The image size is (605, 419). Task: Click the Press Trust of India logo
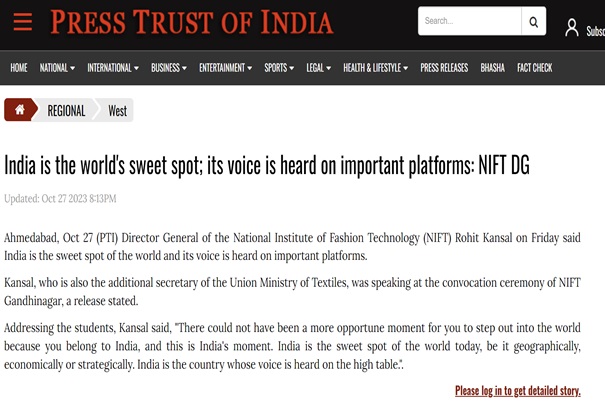click(191, 21)
